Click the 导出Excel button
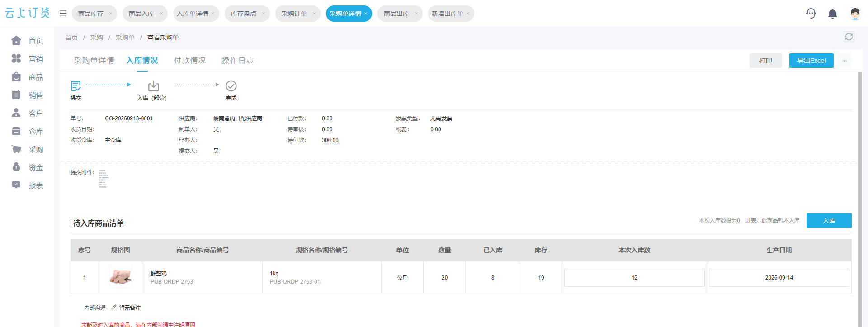The height and width of the screenshot is (327, 868). click(811, 61)
